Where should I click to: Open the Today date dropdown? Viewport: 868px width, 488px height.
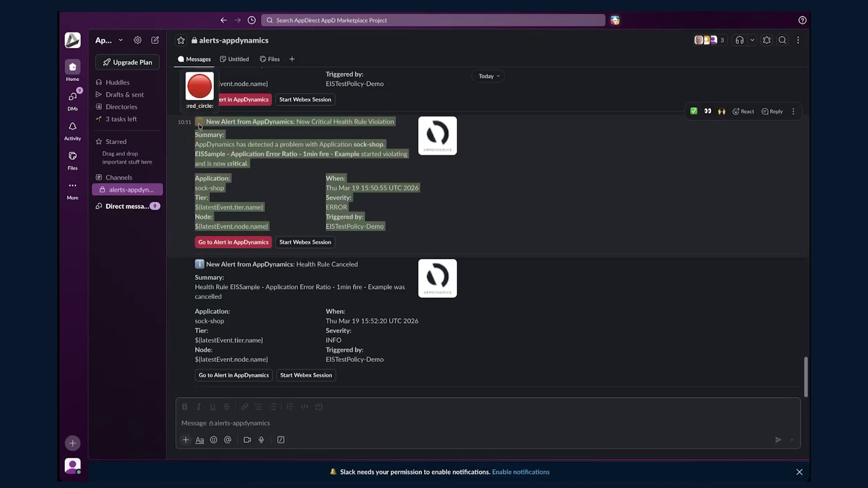click(489, 76)
